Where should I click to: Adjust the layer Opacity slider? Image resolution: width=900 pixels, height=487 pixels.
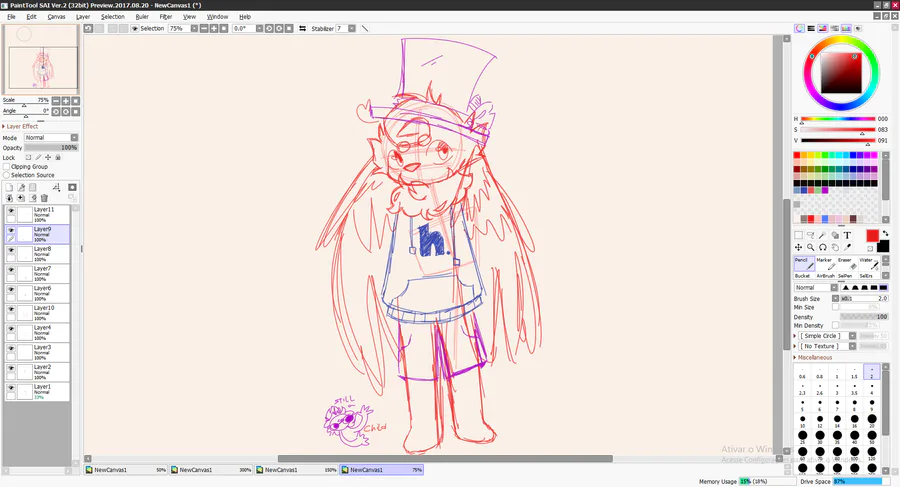(x=51, y=148)
